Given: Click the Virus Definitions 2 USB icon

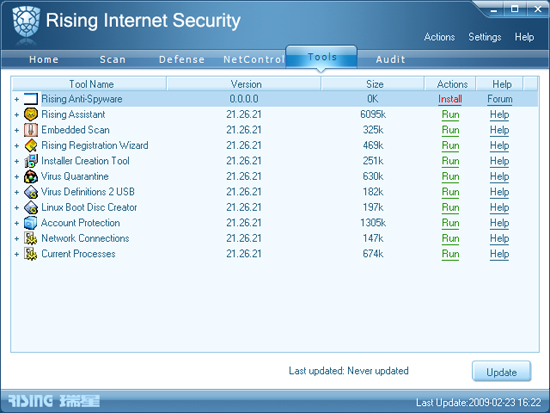Looking at the screenshot, I should 31,192.
